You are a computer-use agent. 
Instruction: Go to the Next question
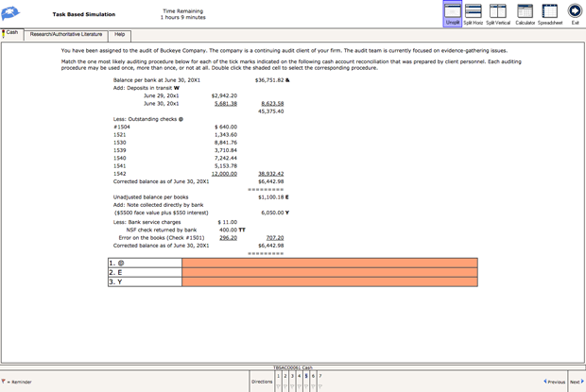pos(576,382)
